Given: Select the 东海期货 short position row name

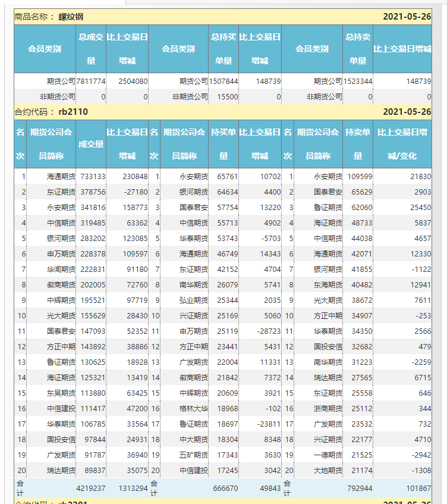Looking at the screenshot, I should (328, 284).
